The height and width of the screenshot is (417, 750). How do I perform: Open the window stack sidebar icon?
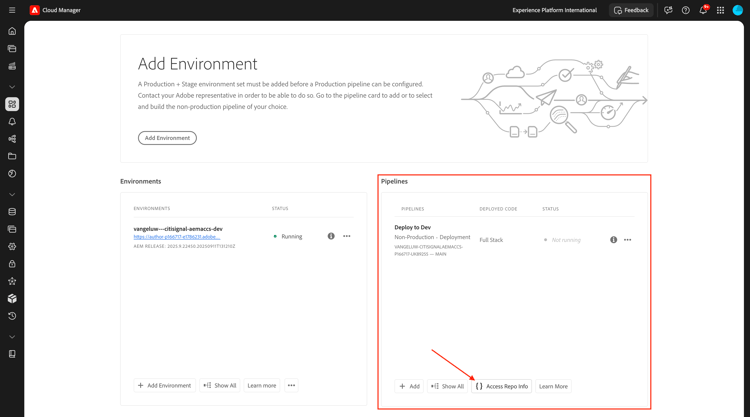[12, 229]
